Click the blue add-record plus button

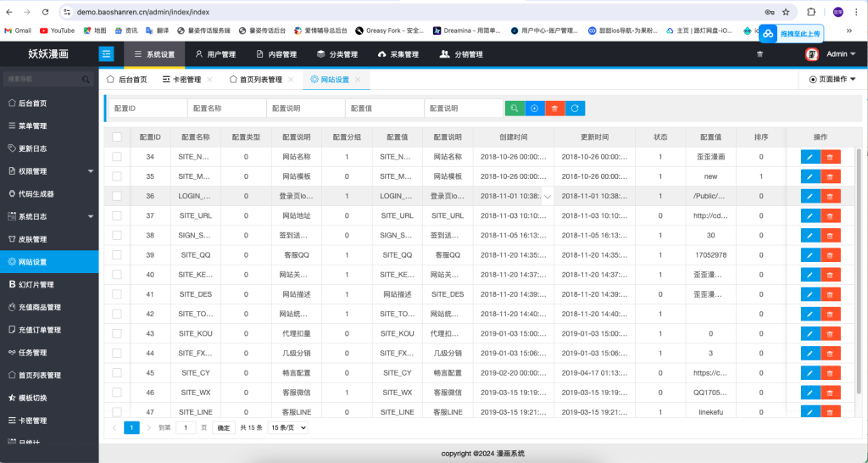coord(534,109)
